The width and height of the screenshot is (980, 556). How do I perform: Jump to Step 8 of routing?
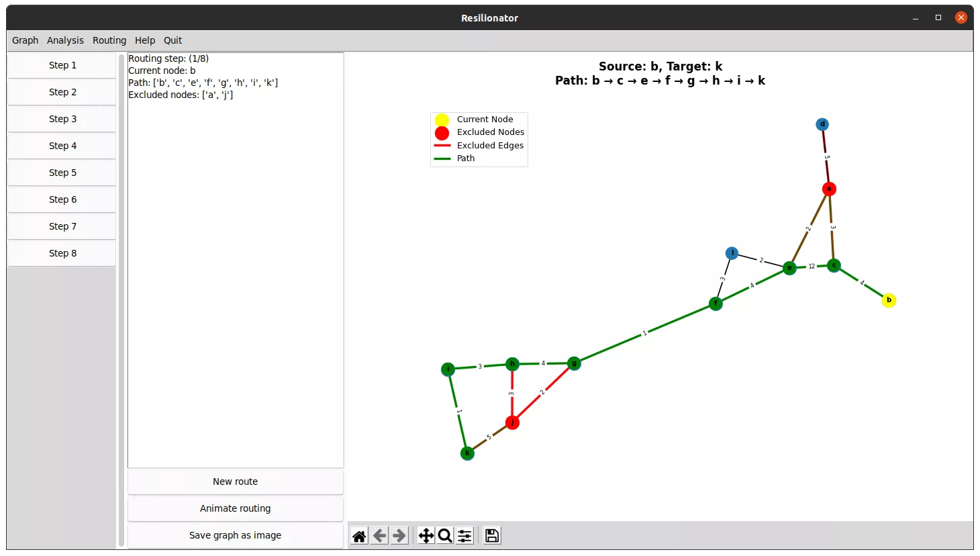point(62,253)
